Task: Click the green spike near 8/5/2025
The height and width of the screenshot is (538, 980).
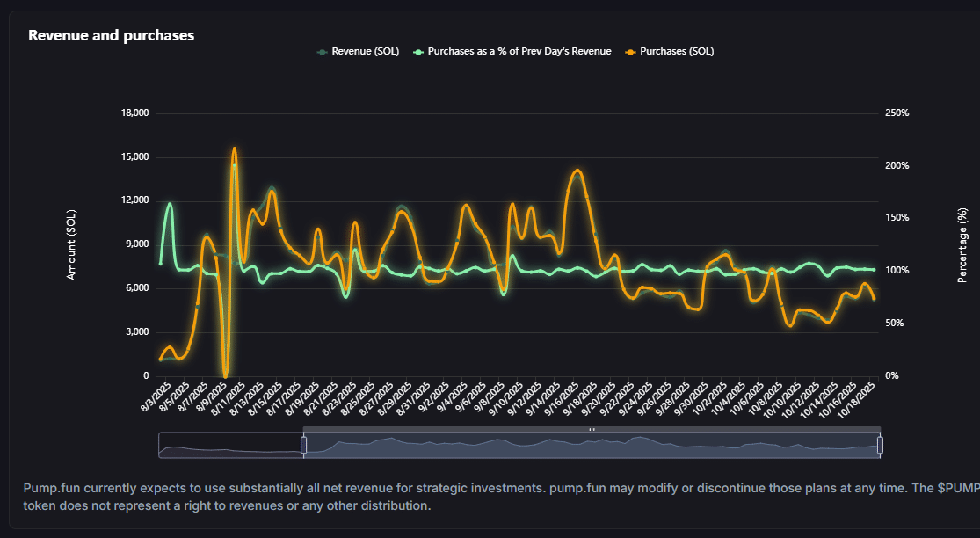Action: click(170, 204)
